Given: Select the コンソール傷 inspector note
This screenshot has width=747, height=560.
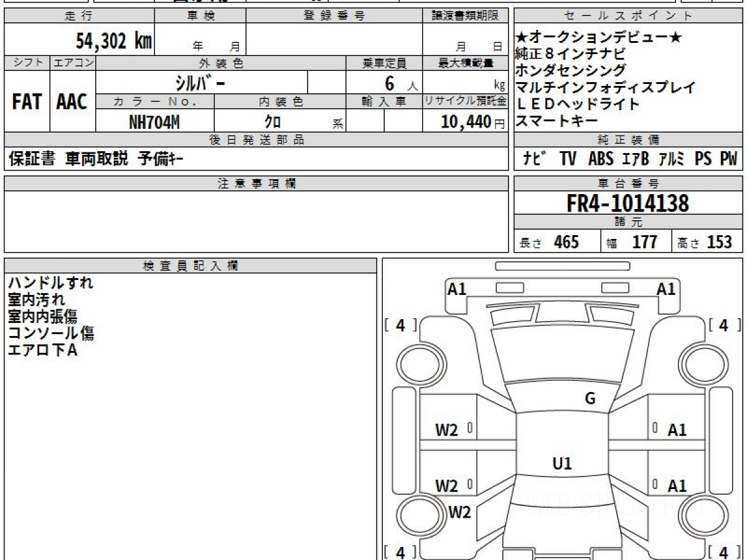Looking at the screenshot, I should coord(50,334).
